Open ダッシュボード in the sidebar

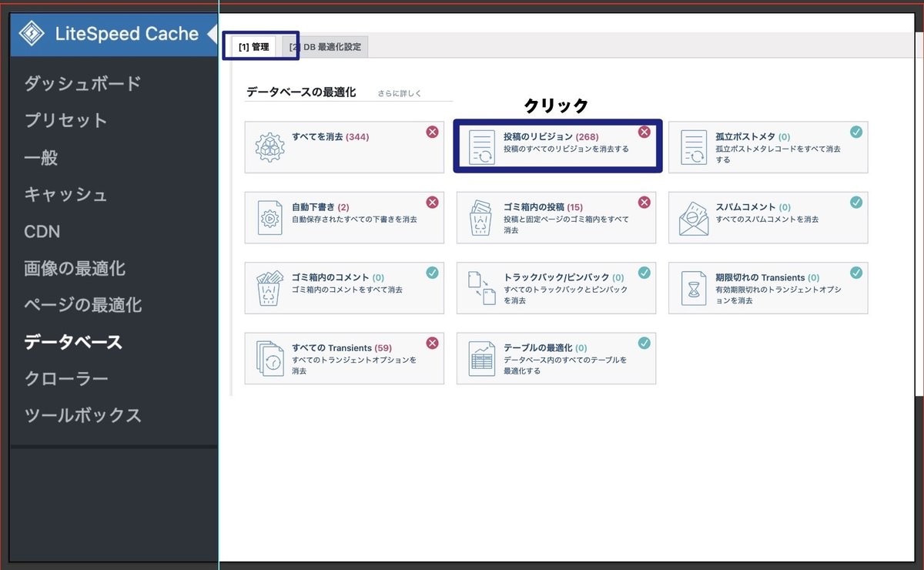[82, 83]
